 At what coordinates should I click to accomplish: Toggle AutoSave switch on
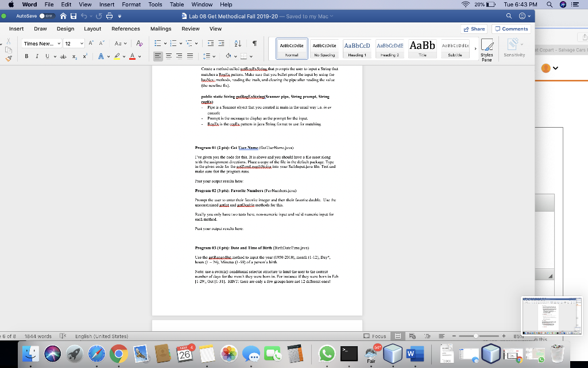click(47, 16)
